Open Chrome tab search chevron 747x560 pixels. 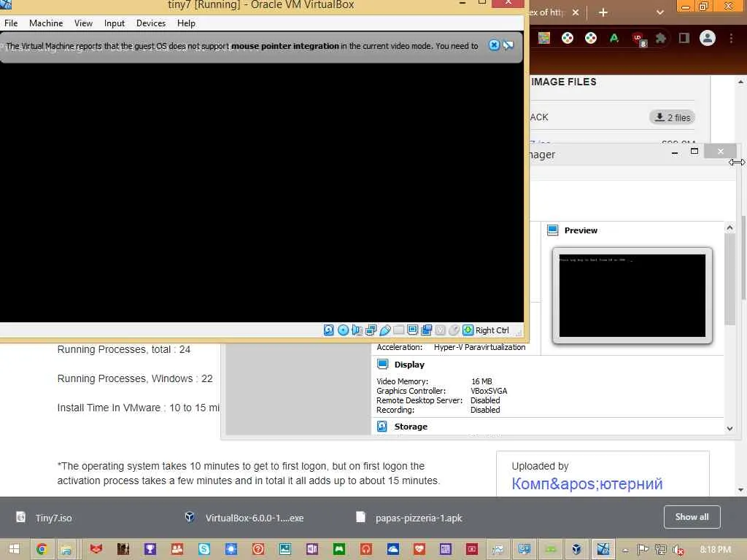pyautogui.click(x=659, y=12)
